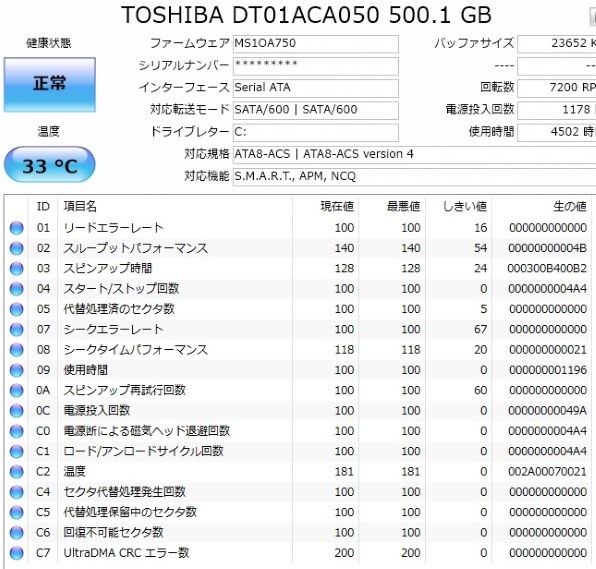
Task: Click the drive title TOSHIBA DT01ACA050 500.1 GB
Action: pos(306,15)
